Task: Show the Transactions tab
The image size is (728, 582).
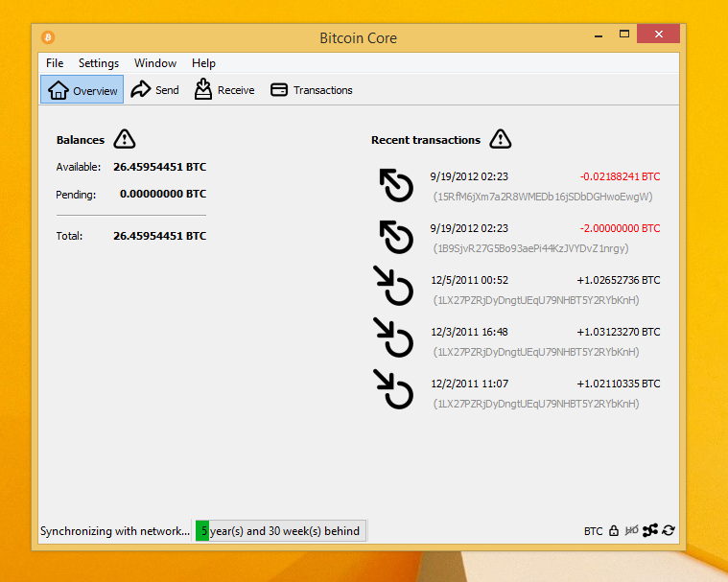Action: click(312, 89)
